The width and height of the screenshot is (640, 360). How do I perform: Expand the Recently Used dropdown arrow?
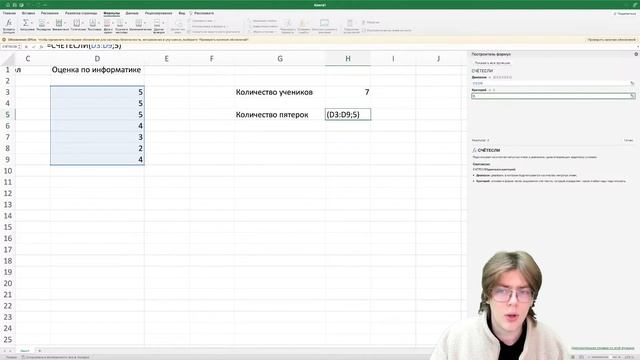click(x=47, y=23)
